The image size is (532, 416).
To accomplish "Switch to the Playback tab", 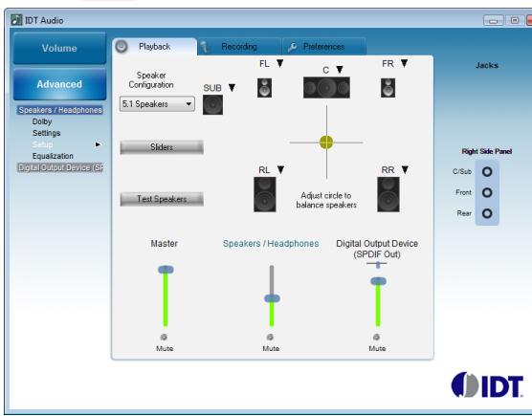I will point(155,47).
